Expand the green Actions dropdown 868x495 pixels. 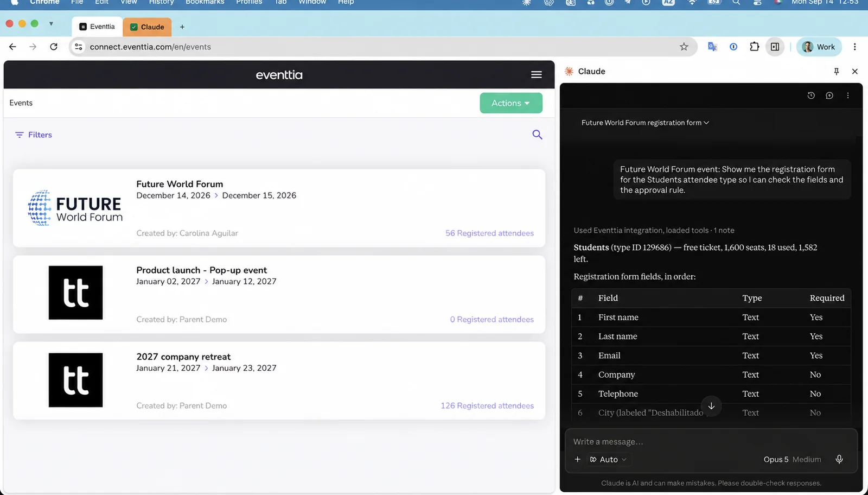click(511, 103)
